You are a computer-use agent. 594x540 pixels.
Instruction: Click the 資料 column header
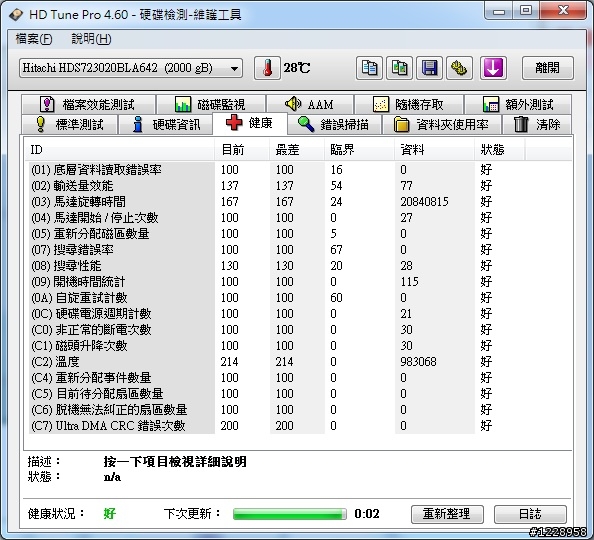434,150
